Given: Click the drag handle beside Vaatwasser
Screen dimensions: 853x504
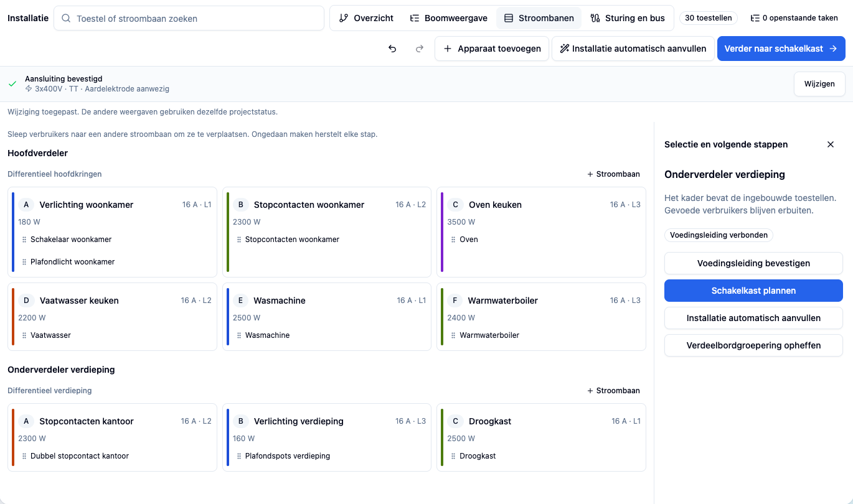Looking at the screenshot, I should 24,335.
